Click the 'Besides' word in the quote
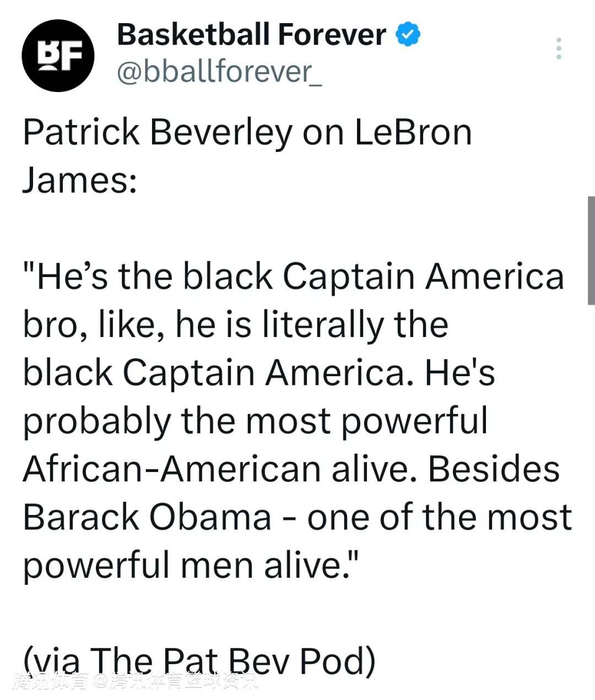 494,469
